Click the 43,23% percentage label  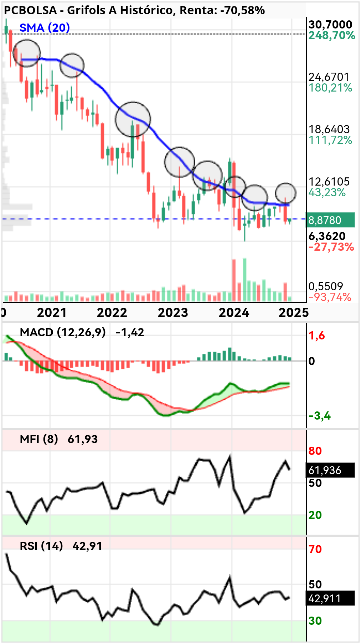tap(327, 192)
